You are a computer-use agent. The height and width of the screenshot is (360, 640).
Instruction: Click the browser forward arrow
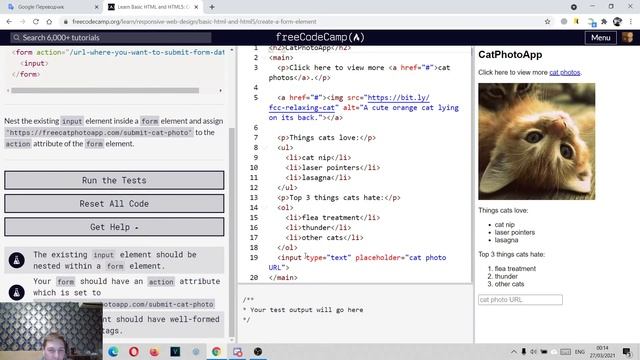pyautogui.click(x=22, y=22)
